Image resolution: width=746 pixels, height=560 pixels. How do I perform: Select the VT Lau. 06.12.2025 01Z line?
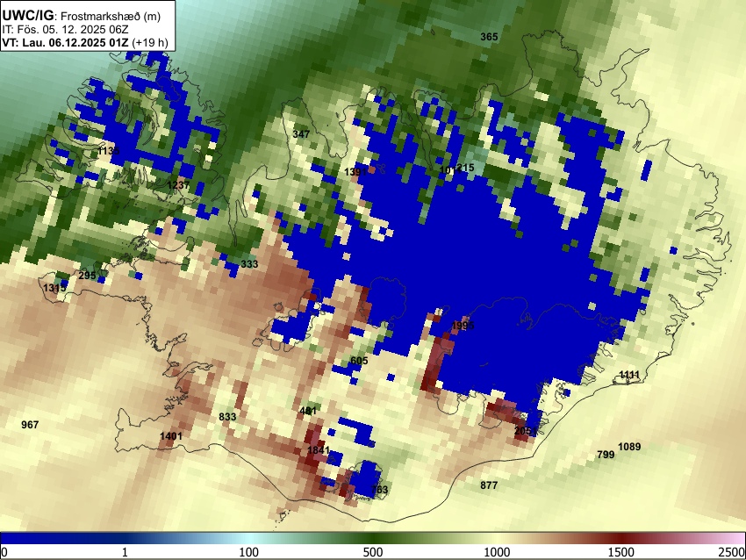coord(84,42)
